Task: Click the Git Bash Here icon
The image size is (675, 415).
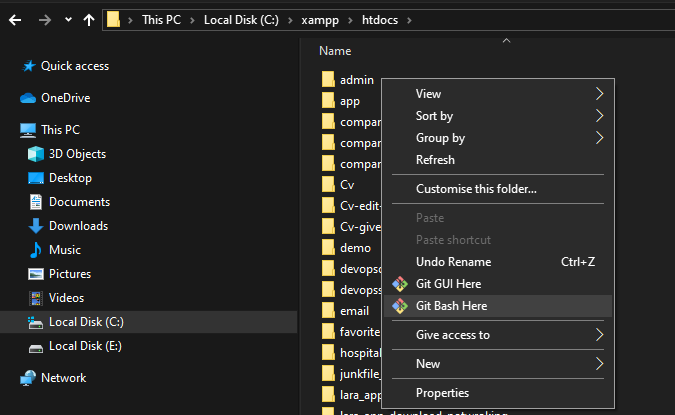Action: [x=400, y=306]
